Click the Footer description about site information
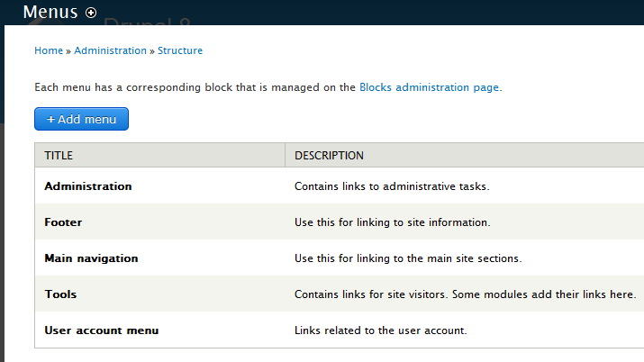This screenshot has width=644, height=362. [x=392, y=222]
